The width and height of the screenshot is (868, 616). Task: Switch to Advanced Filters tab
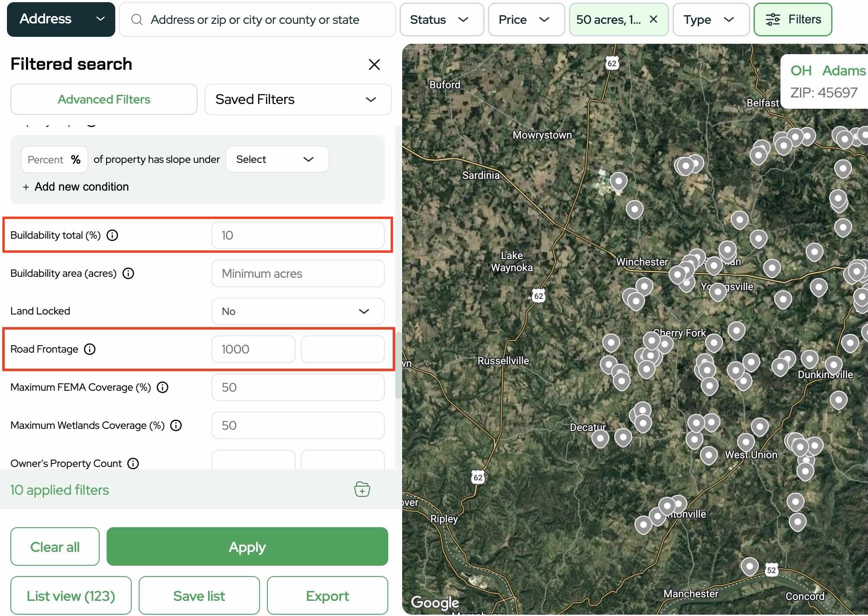(x=104, y=99)
